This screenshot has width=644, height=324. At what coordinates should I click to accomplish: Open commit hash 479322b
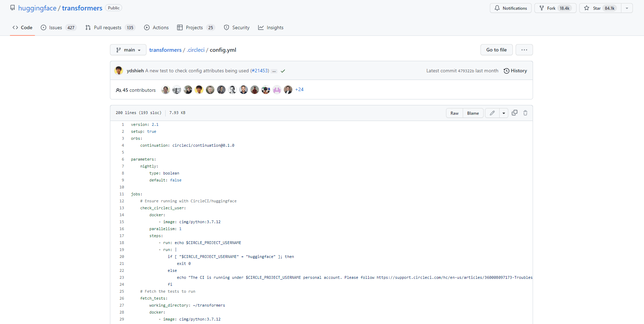466,71
